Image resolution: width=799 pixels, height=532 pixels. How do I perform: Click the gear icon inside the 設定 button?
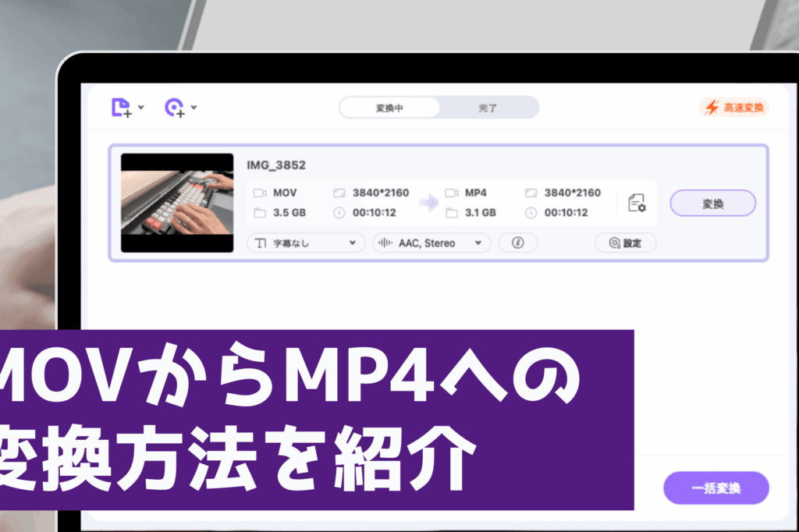click(x=613, y=243)
